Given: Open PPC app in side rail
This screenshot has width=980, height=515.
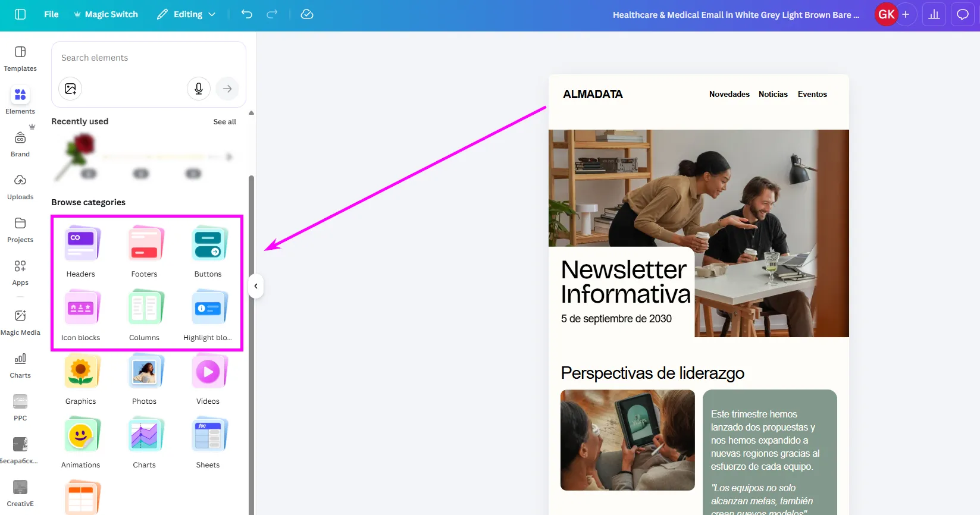Looking at the screenshot, I should tap(20, 409).
